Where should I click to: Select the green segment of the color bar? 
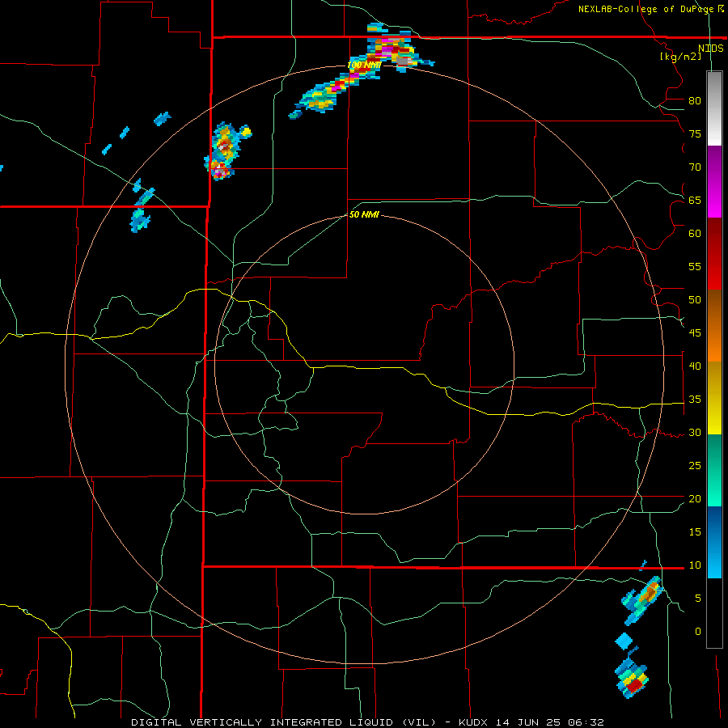pos(714,470)
